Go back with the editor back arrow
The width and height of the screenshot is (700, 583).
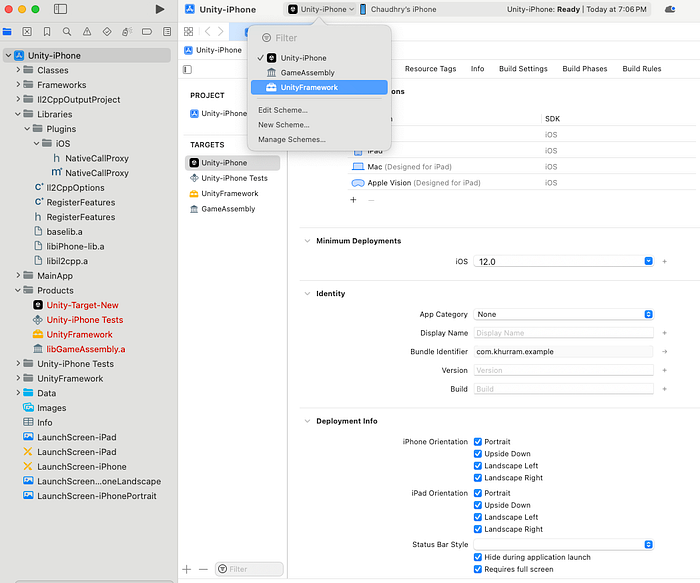coord(207,31)
